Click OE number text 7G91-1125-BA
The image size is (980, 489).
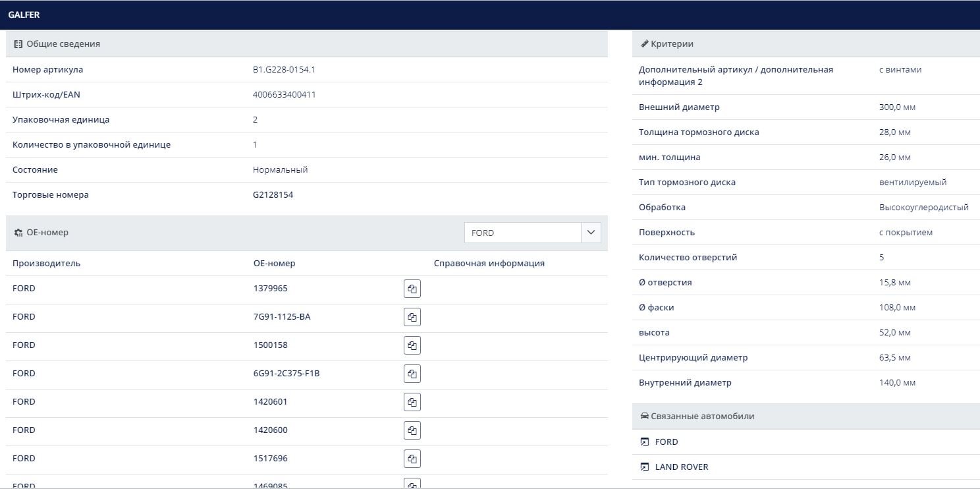click(282, 316)
